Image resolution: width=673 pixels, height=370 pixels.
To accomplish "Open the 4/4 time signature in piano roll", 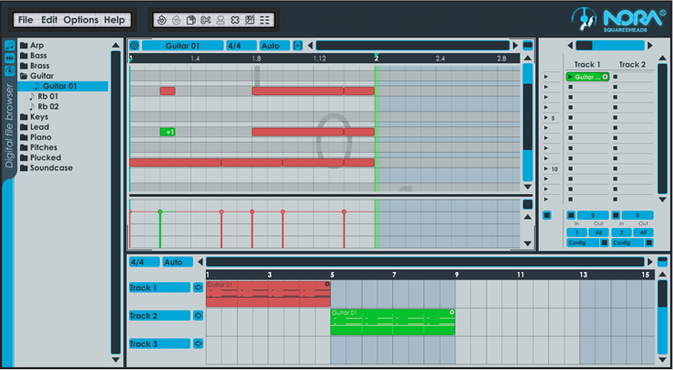I will point(241,45).
